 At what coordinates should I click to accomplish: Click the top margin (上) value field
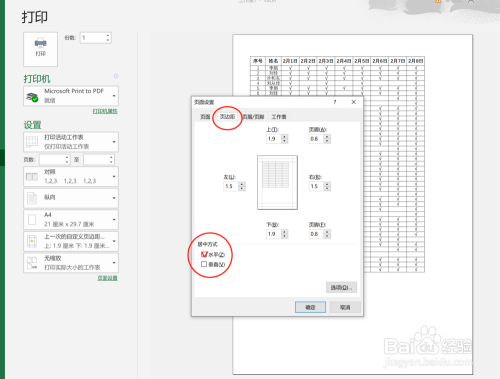click(274, 139)
